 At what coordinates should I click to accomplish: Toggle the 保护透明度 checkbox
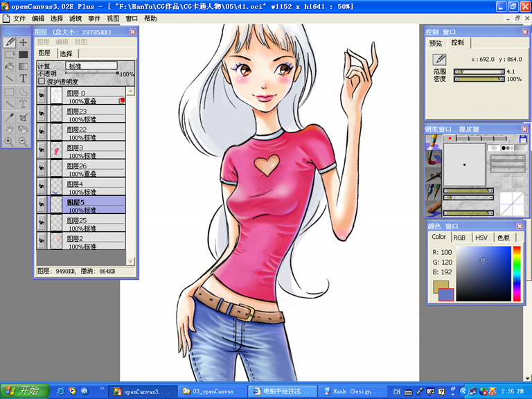42,82
